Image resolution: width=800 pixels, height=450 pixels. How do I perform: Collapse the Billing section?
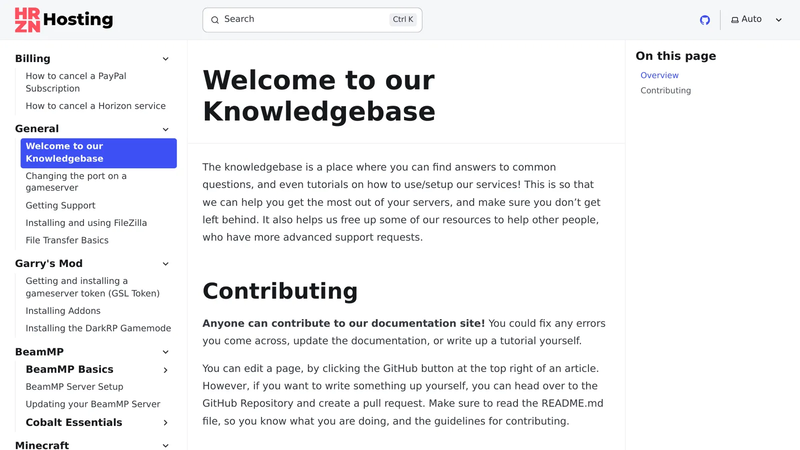165,59
